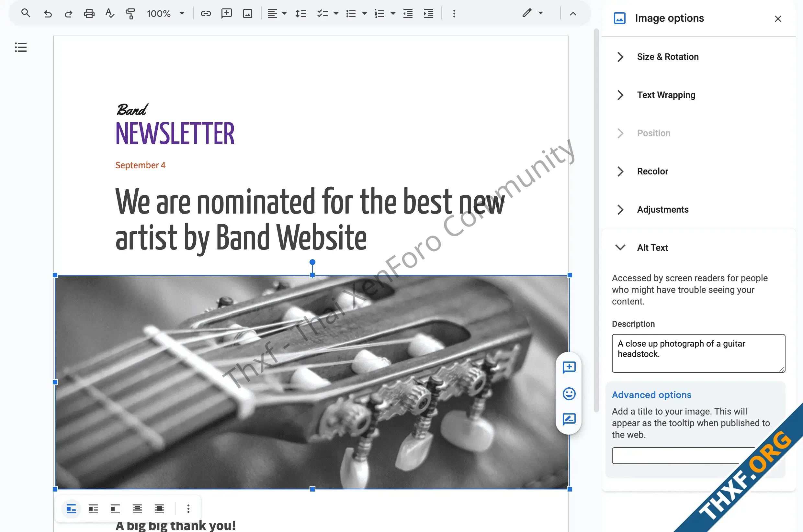Apply a bulleted list

(351, 14)
